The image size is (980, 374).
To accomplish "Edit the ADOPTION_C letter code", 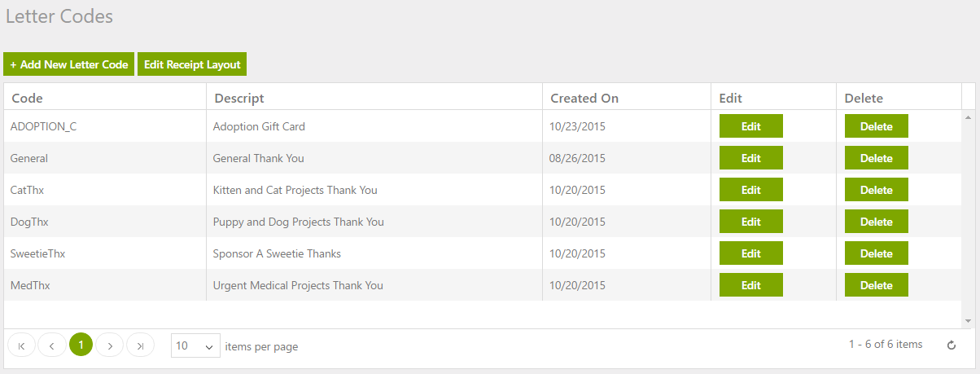I will 750,126.
